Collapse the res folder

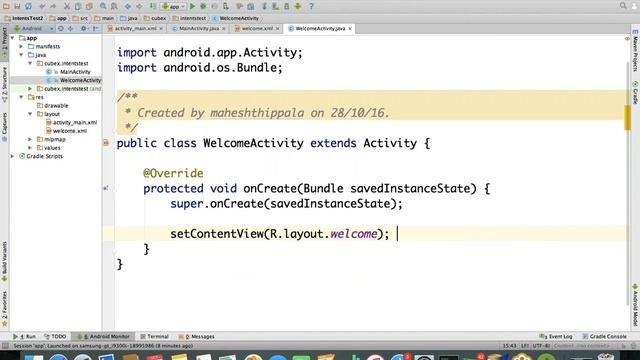click(x=21, y=97)
